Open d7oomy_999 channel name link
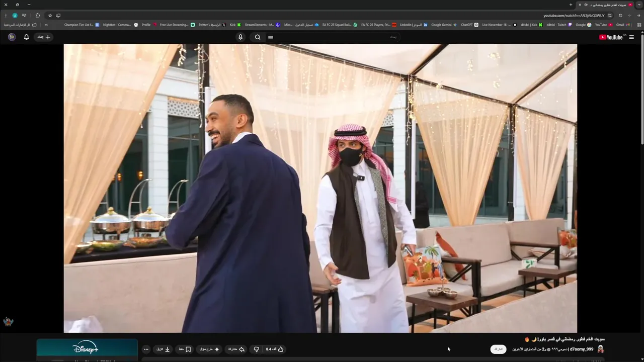The height and width of the screenshot is (362, 644). click(582, 349)
